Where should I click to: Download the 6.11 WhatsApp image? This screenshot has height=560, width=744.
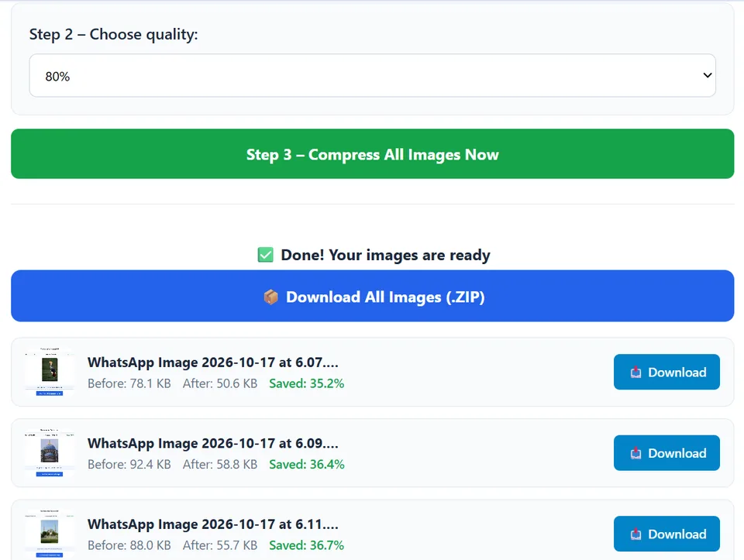666,534
